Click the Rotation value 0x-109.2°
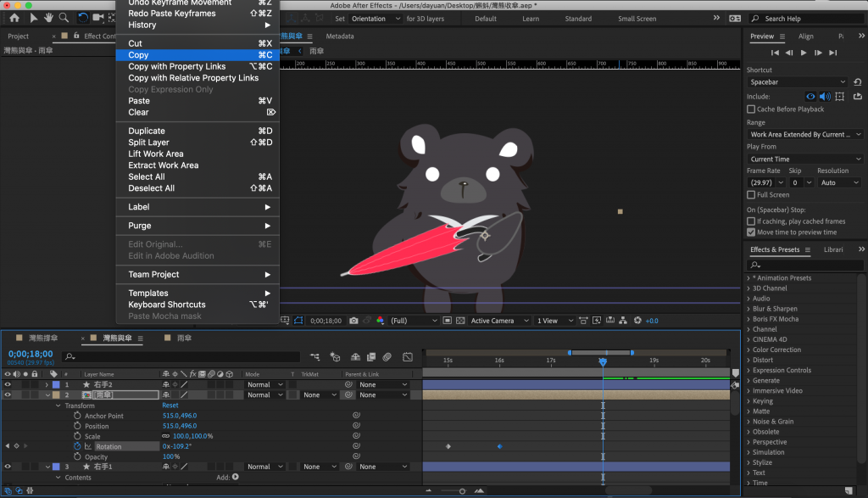 click(x=176, y=446)
